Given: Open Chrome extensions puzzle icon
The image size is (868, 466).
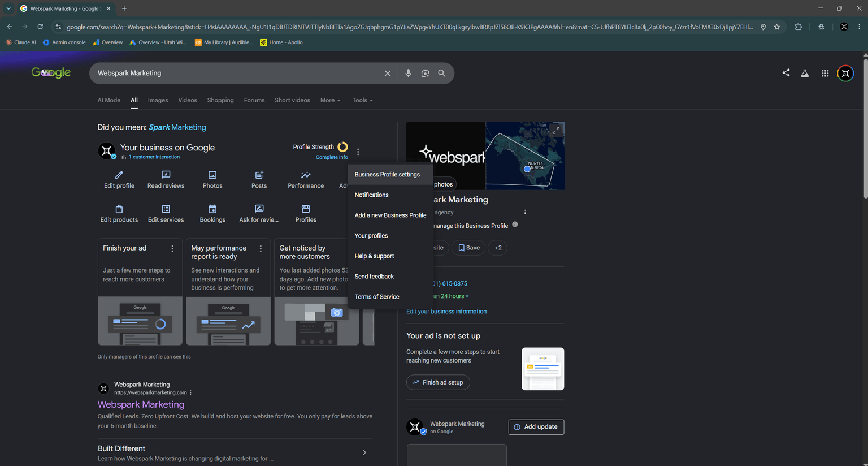Looking at the screenshot, I should 798,27.
